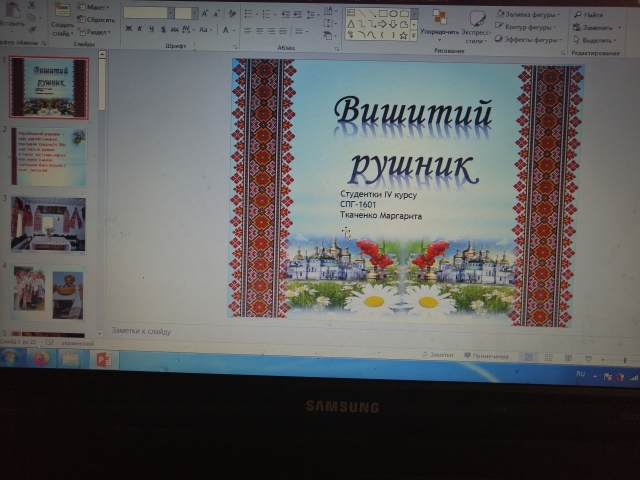Viewport: 640px width, 480px height.
Task: Click the numbered list icon
Action: [x=267, y=15]
